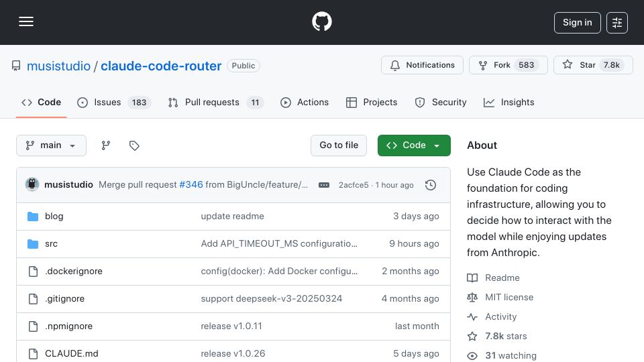644x362 pixels.
Task: Click the .dockerignore file icon
Action: click(33, 271)
